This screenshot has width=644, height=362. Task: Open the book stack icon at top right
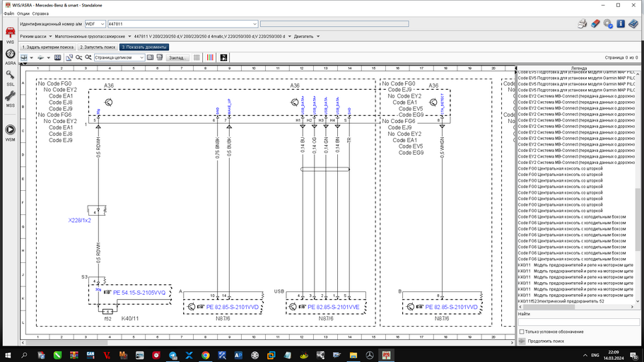[x=633, y=24]
